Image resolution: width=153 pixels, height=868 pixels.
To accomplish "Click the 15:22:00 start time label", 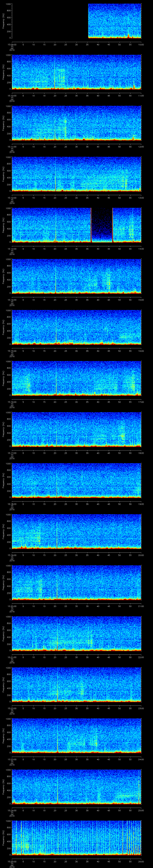I will pos(12,707).
